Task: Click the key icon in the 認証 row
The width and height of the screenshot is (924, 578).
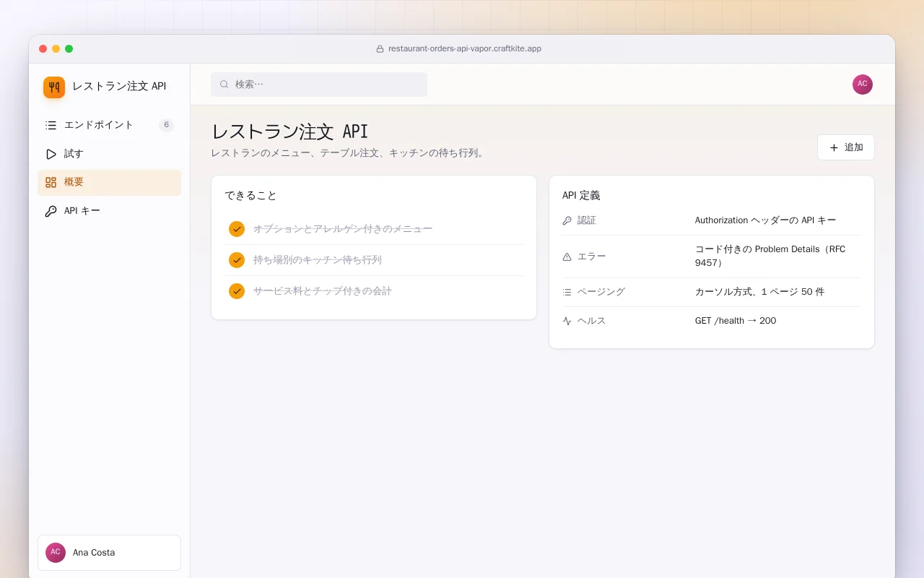Action: [567, 220]
